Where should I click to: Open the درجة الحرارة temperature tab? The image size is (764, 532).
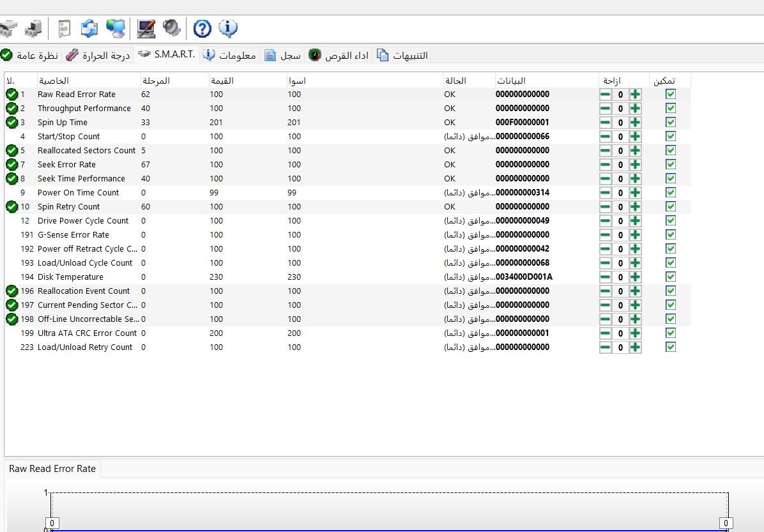(x=98, y=55)
